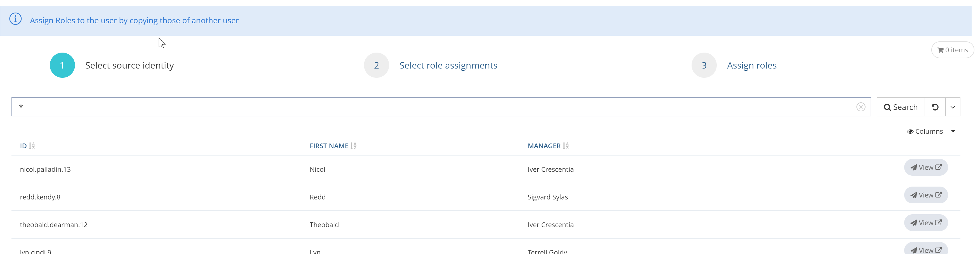The width and height of the screenshot is (980, 254).
Task: View redd.kendy.8 identity details
Action: pyautogui.click(x=925, y=196)
